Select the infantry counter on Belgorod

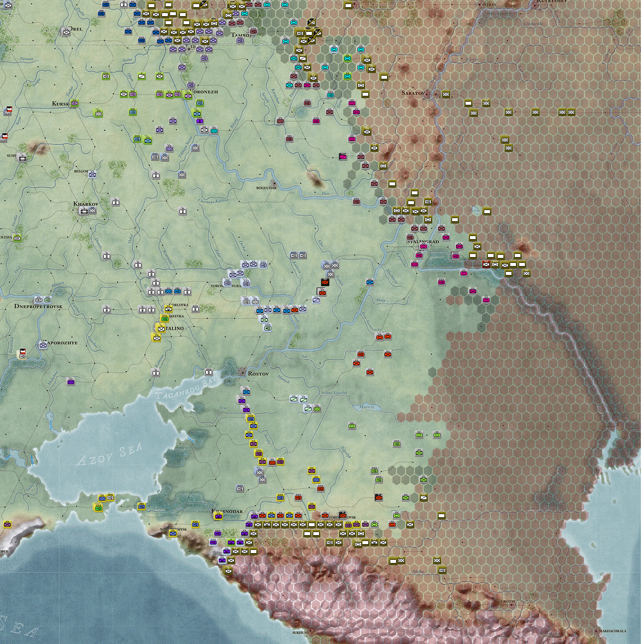92,174
